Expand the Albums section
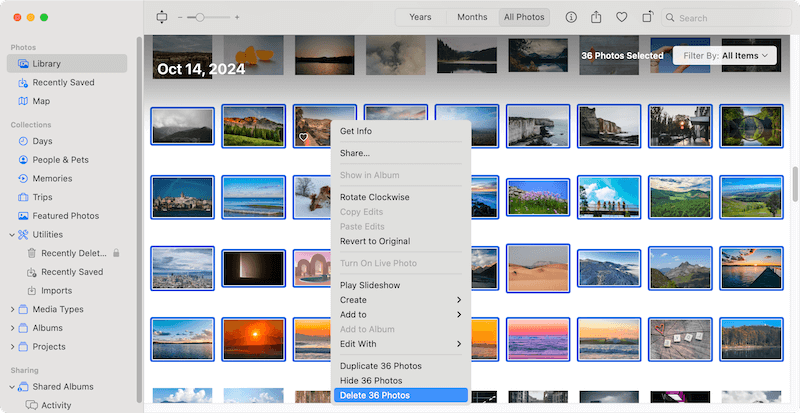 point(12,328)
